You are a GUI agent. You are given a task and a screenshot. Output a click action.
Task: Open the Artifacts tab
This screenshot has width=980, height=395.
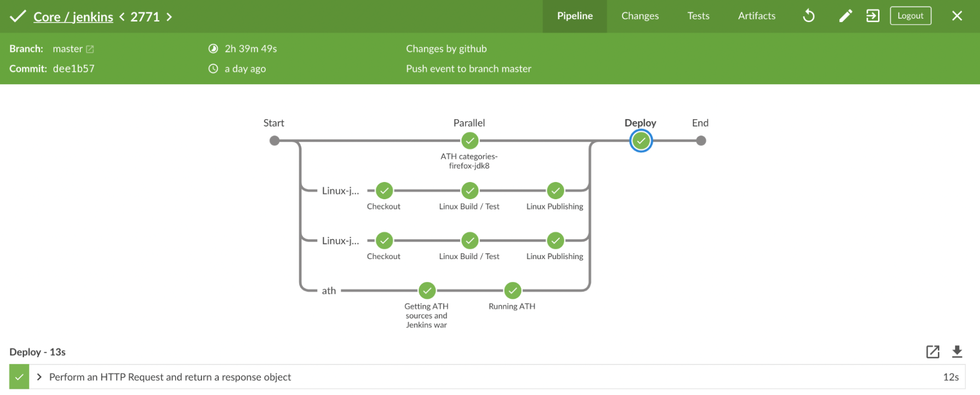coord(756,16)
